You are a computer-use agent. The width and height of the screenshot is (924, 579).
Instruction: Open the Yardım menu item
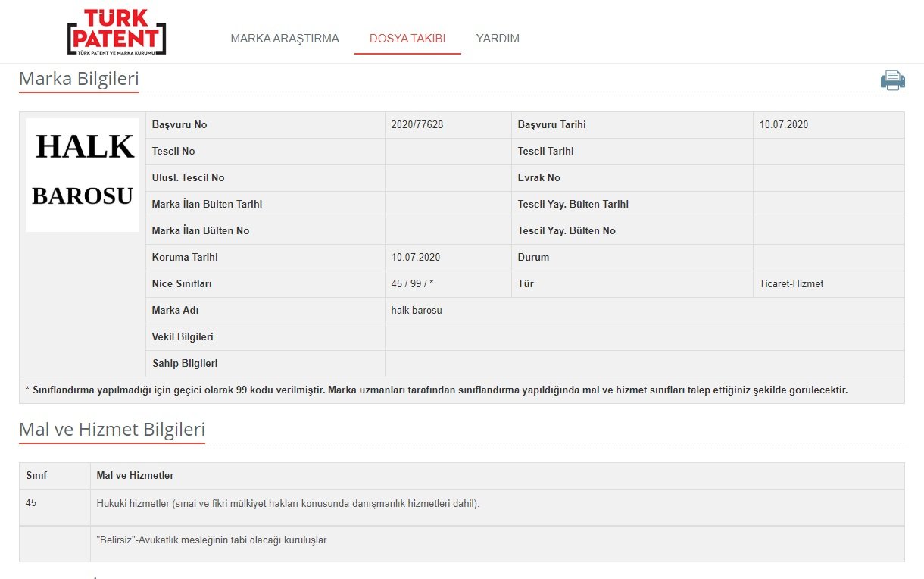click(498, 39)
